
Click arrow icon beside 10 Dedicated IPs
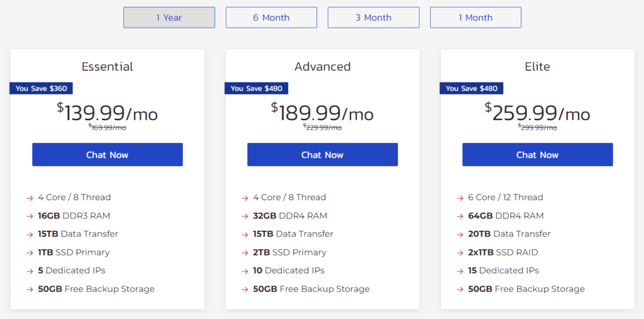245,271
